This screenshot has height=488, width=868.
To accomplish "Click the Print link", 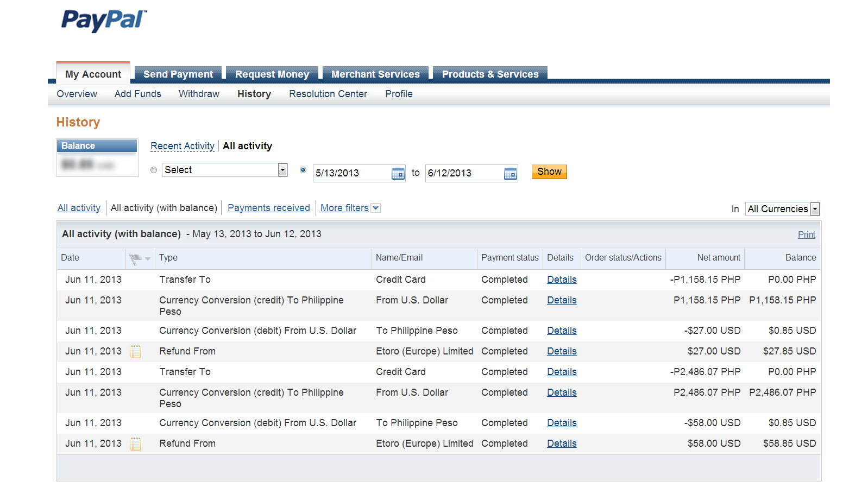I will click(806, 235).
